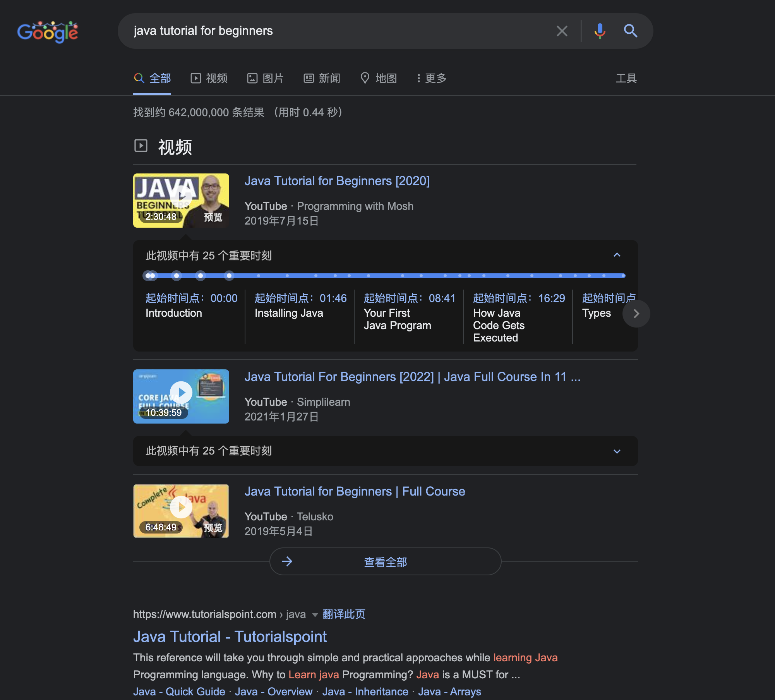Collapse the first video's key moments panel
Image resolution: width=775 pixels, height=700 pixels.
coord(617,255)
